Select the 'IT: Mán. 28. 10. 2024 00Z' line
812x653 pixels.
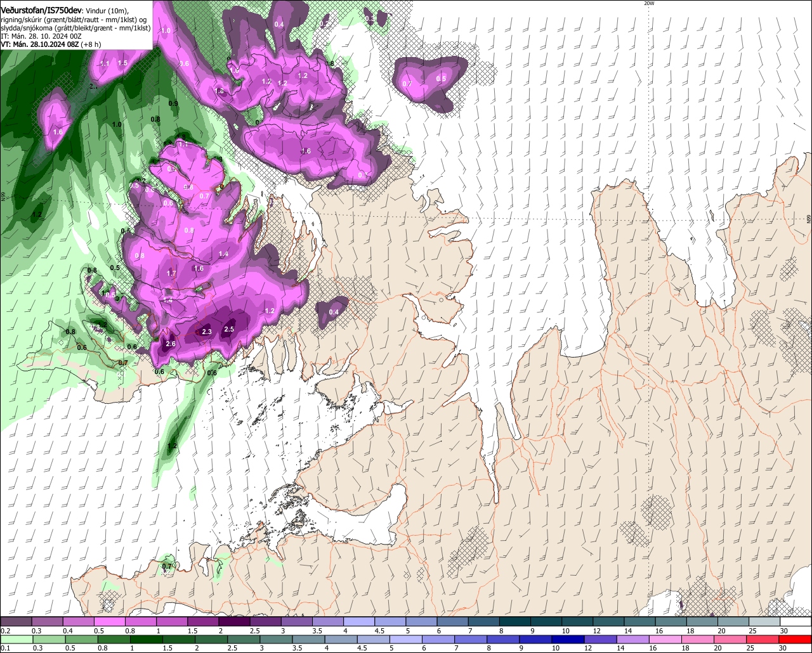pos(41,36)
